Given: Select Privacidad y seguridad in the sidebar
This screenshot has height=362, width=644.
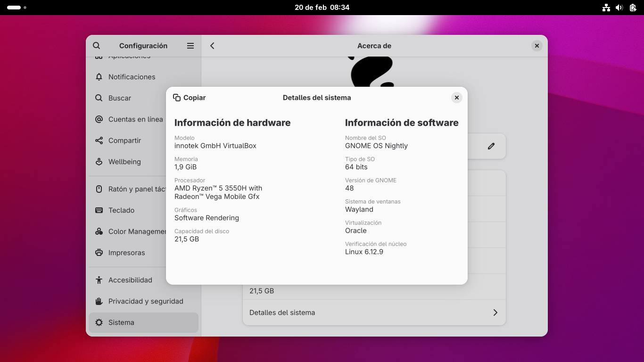Looking at the screenshot, I should (x=143, y=301).
